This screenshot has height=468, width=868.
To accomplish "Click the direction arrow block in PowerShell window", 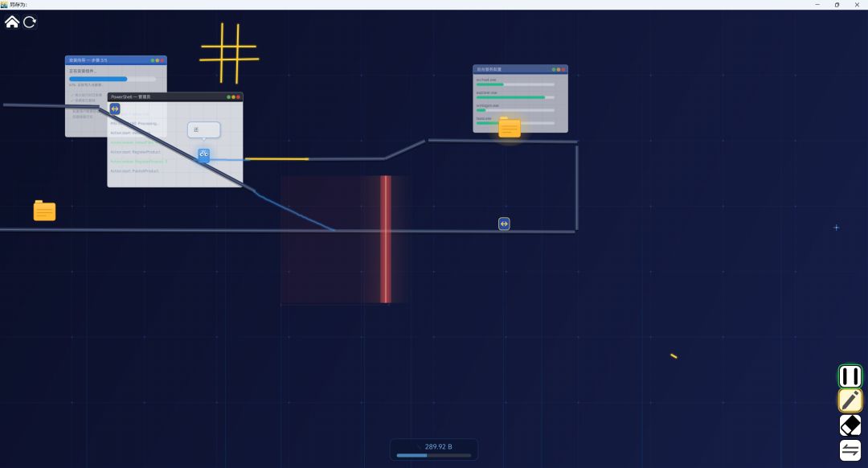I will coord(115,109).
